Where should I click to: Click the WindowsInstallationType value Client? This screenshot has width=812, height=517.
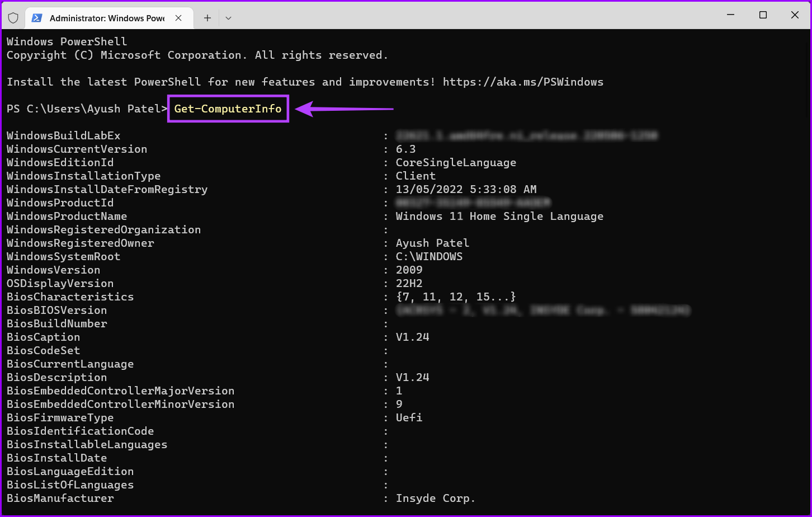(x=416, y=176)
